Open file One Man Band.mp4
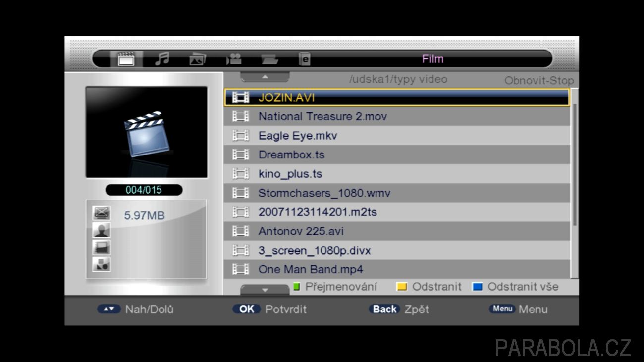Viewport: 644px width, 362px height. tap(397, 269)
